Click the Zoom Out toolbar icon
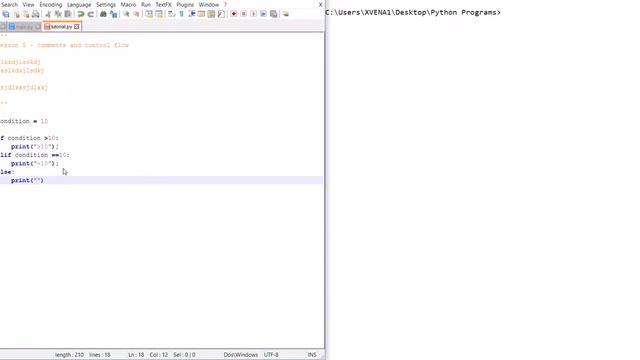The height and width of the screenshot is (360, 640). pyautogui.click(x=136, y=14)
